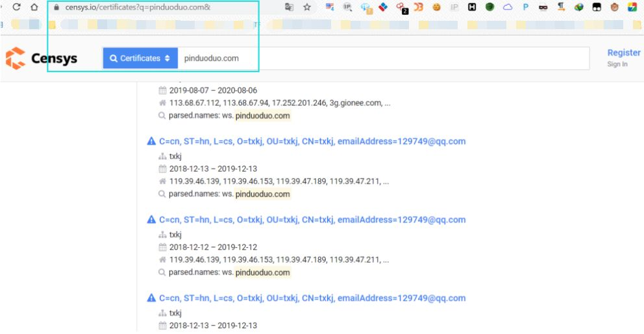Screen dimensions: 644x334
Task: Click the padlock site info icon
Action: pos(56,7)
